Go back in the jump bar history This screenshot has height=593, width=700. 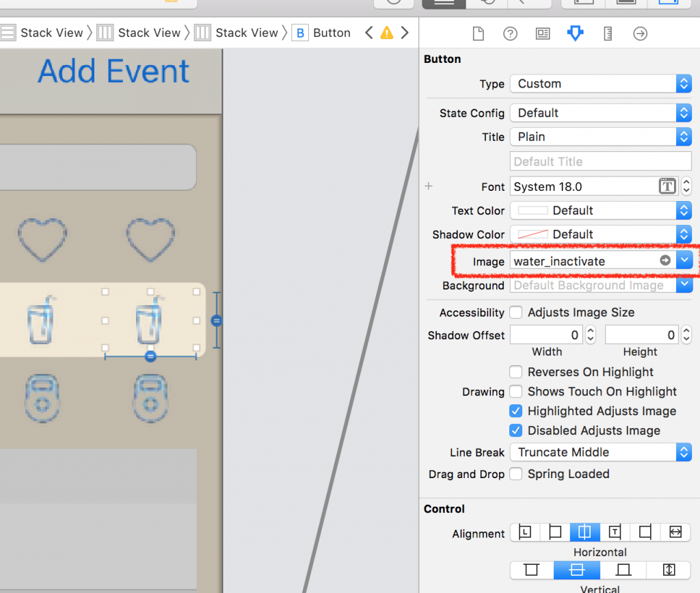click(x=368, y=33)
